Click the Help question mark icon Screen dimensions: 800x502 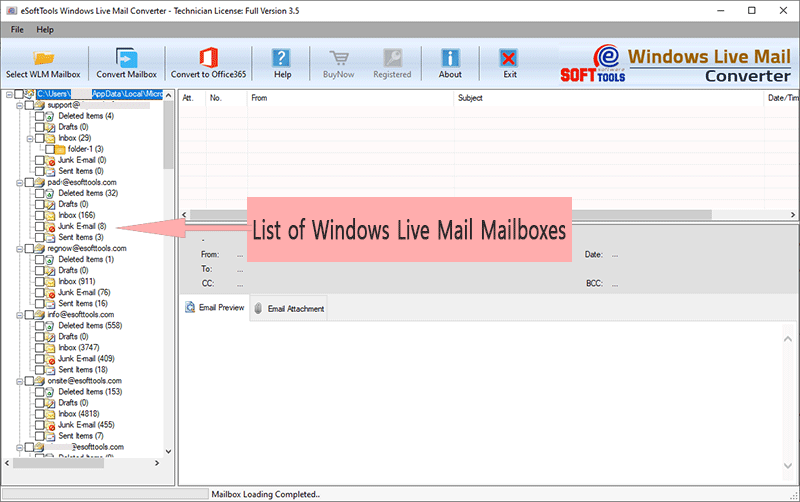[x=281, y=58]
